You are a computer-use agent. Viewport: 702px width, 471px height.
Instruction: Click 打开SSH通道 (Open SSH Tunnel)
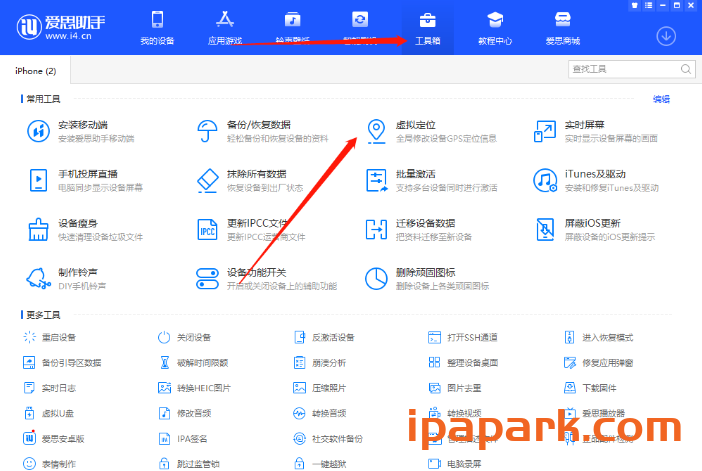463,337
